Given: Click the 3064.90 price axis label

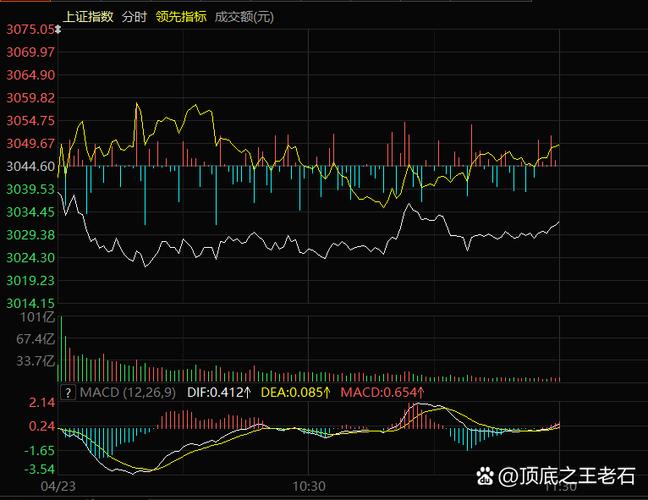Looking at the screenshot, I should click(30, 75).
